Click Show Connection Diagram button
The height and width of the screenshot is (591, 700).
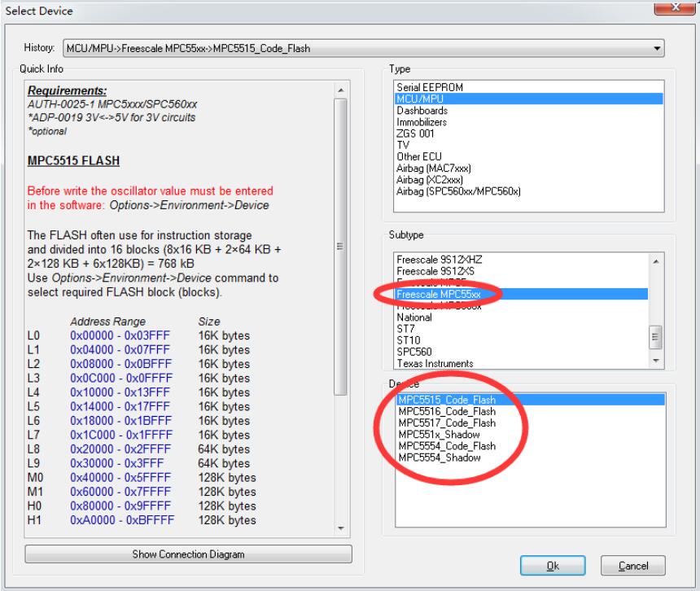pos(188,554)
